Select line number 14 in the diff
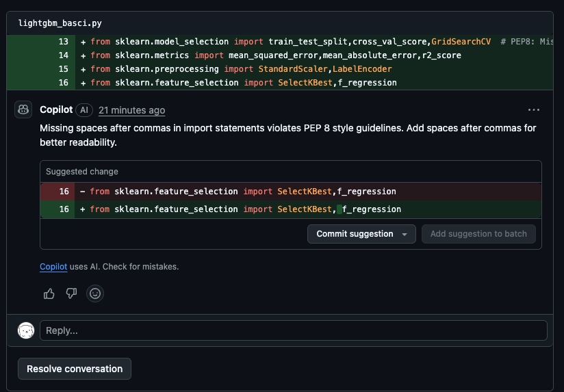564x392 pixels. 64,55
